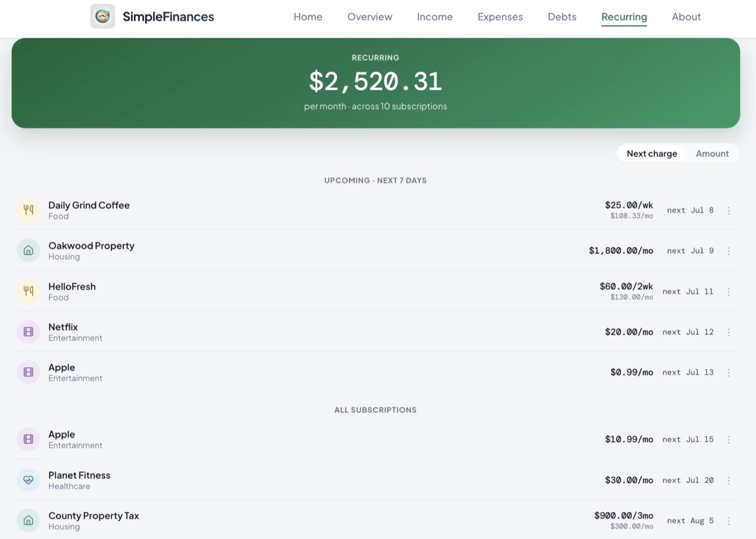Click the $900.00/3mo amount
The image size is (756, 539).
(624, 515)
